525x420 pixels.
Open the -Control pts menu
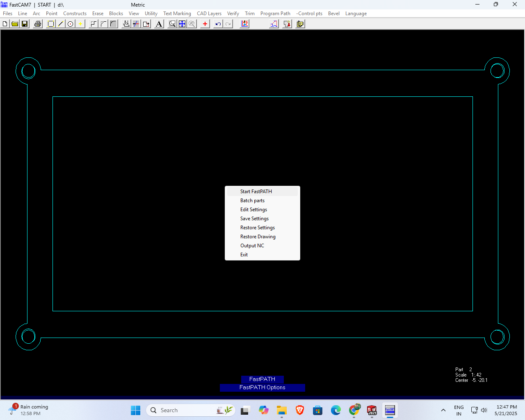click(309, 14)
